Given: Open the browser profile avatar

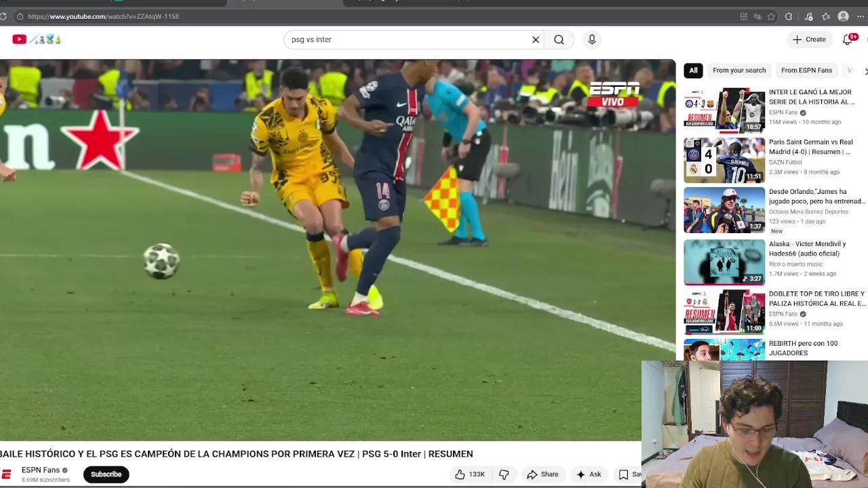Looking at the screenshot, I should click(844, 16).
